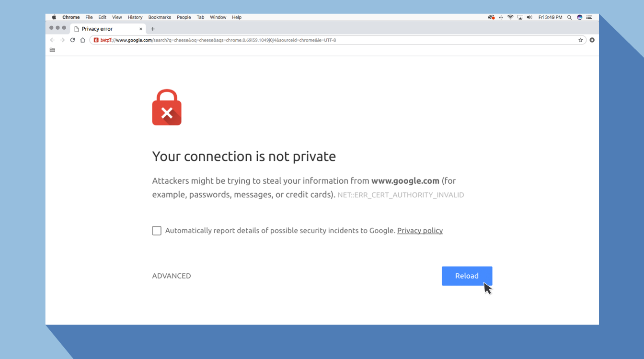Open the Privacy policy link
This screenshot has height=359, width=644.
[420, 230]
